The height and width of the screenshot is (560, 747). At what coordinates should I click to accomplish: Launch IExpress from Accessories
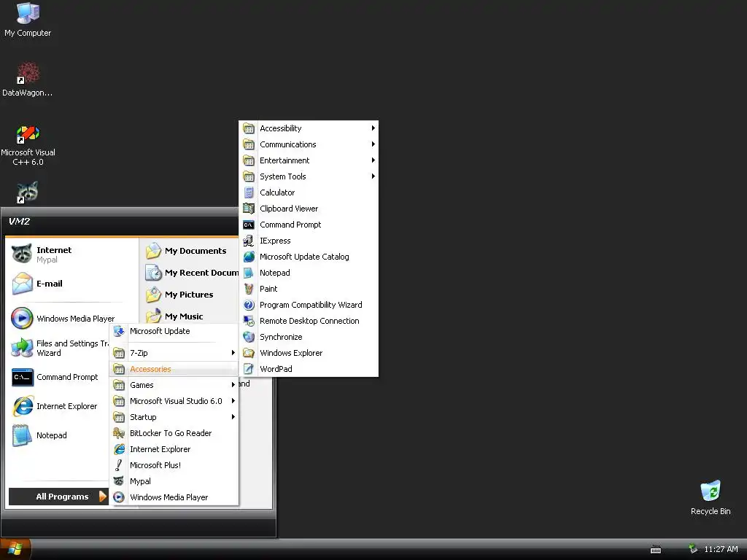tap(309, 241)
